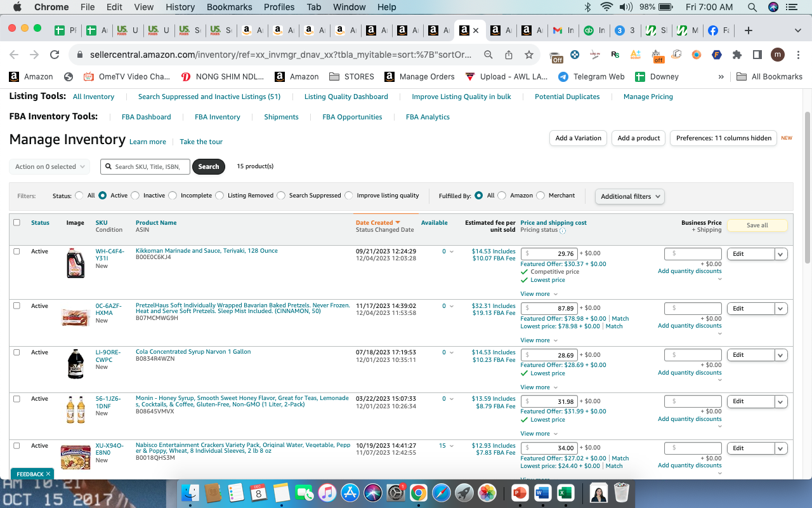Click the Telegram Web bookmark
The width and height of the screenshot is (812, 508).
pos(591,76)
